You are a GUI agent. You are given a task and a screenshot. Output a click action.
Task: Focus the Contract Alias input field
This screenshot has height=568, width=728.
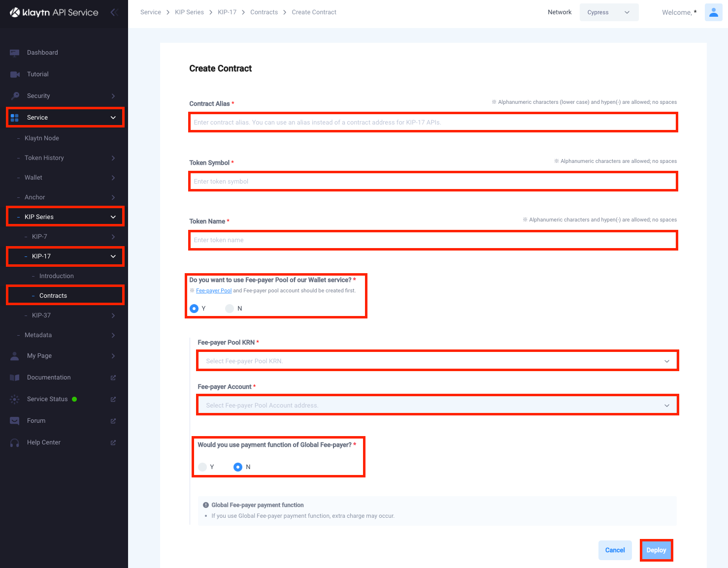tap(433, 122)
